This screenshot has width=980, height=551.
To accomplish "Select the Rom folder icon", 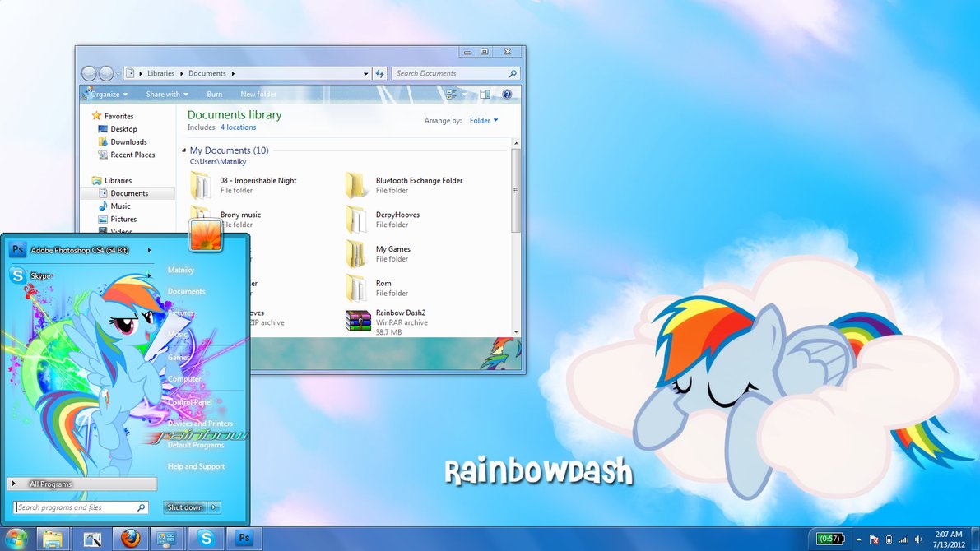I will (356, 288).
